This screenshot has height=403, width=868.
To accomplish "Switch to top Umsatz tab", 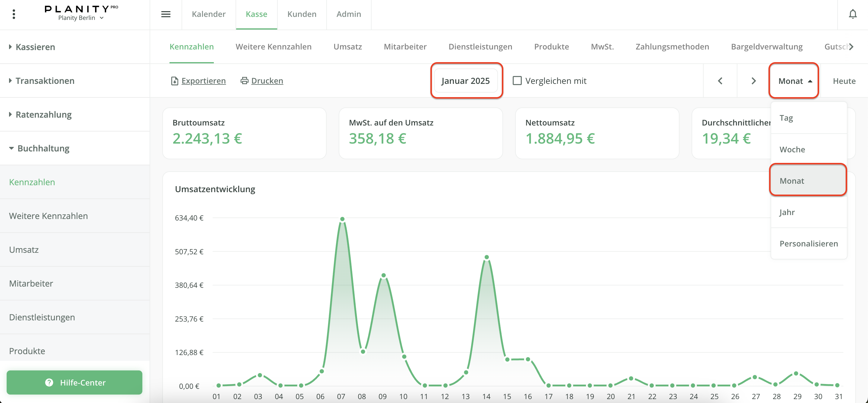I will [x=348, y=47].
